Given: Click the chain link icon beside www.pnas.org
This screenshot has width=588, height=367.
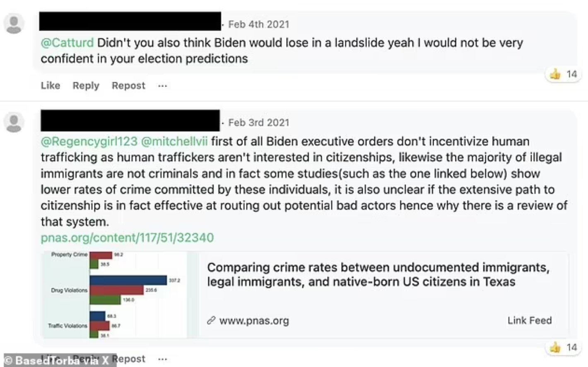Looking at the screenshot, I should [x=211, y=321].
